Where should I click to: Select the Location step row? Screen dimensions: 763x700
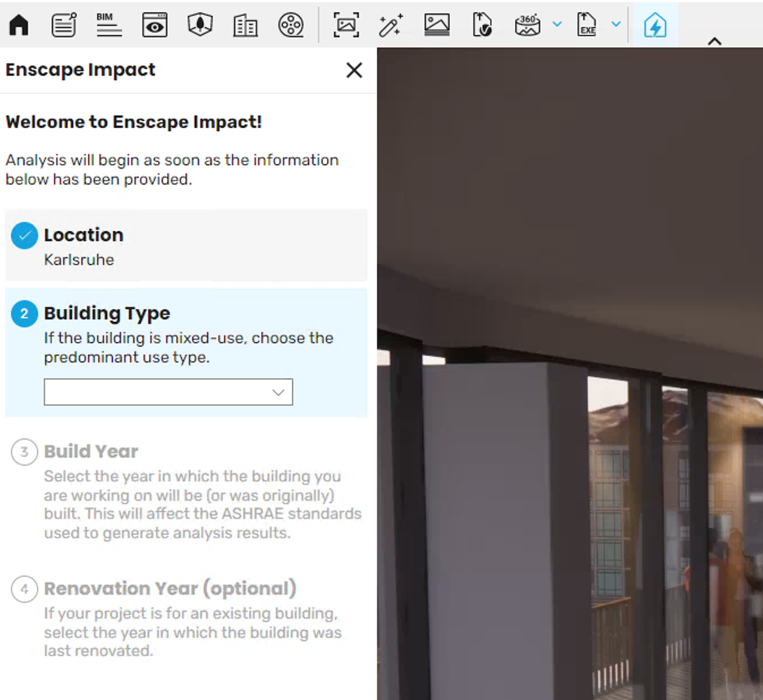pos(186,245)
